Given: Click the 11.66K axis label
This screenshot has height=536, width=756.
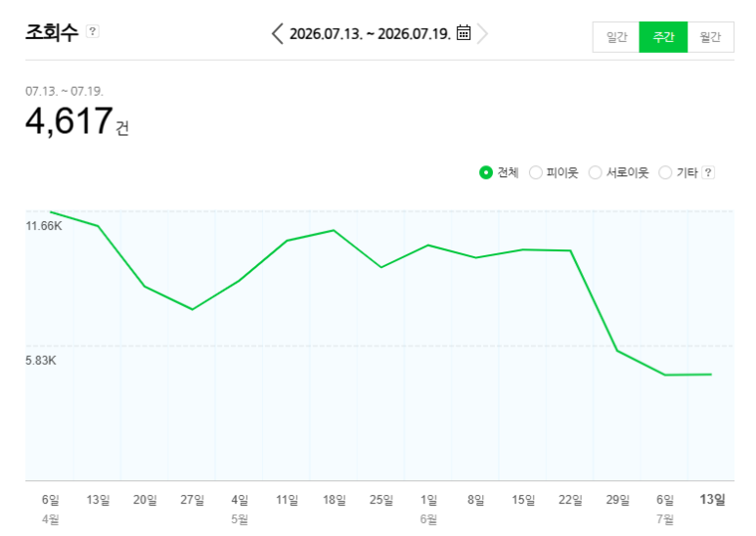Looking at the screenshot, I should 44,226.
